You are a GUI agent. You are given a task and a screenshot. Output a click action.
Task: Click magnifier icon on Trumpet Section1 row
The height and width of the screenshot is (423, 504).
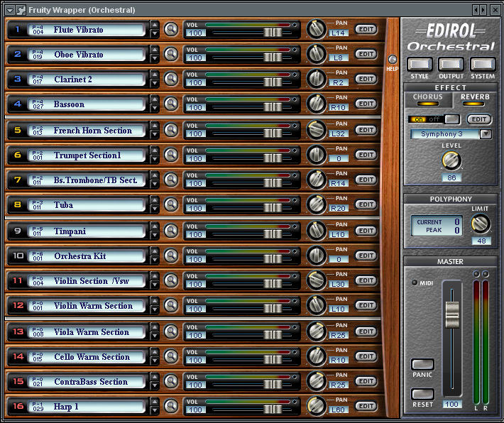[x=171, y=155]
